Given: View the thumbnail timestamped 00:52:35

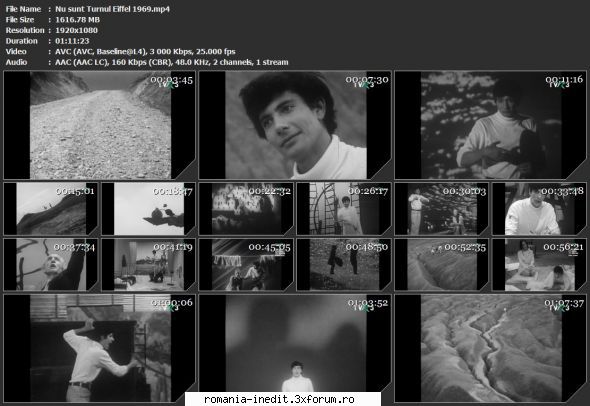Looking at the screenshot, I should 442,265.
